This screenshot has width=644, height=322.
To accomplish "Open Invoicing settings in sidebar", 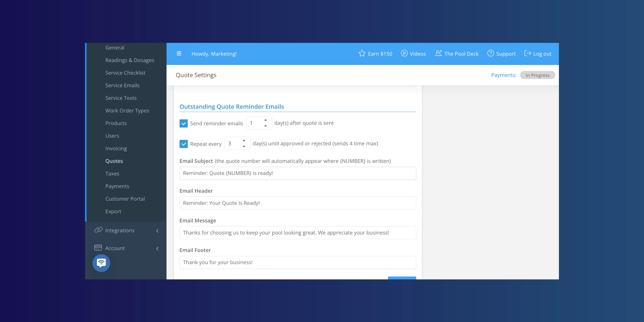I will point(116,148).
